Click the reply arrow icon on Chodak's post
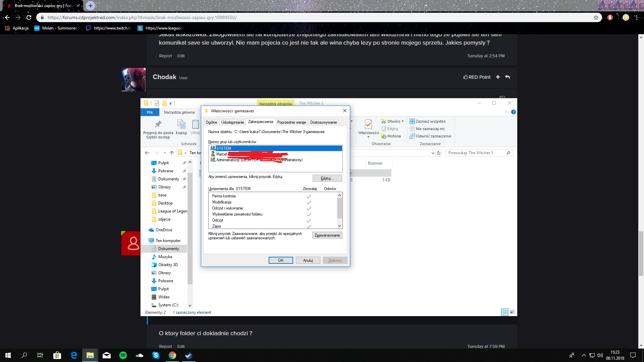 tap(507, 77)
